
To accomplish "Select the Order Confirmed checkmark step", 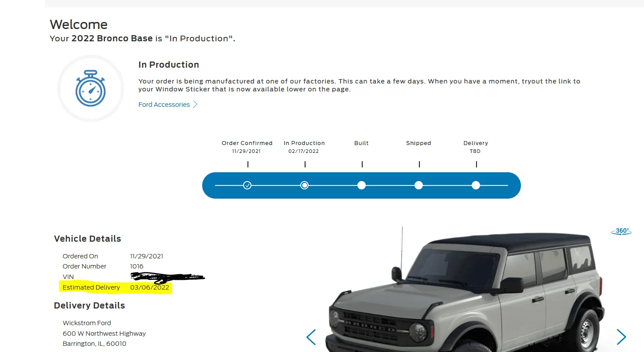I will 247,185.
